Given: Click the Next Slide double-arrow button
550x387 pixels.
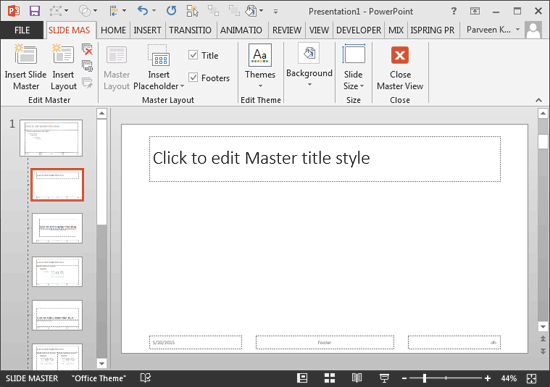Looking at the screenshot, I should [543, 351].
